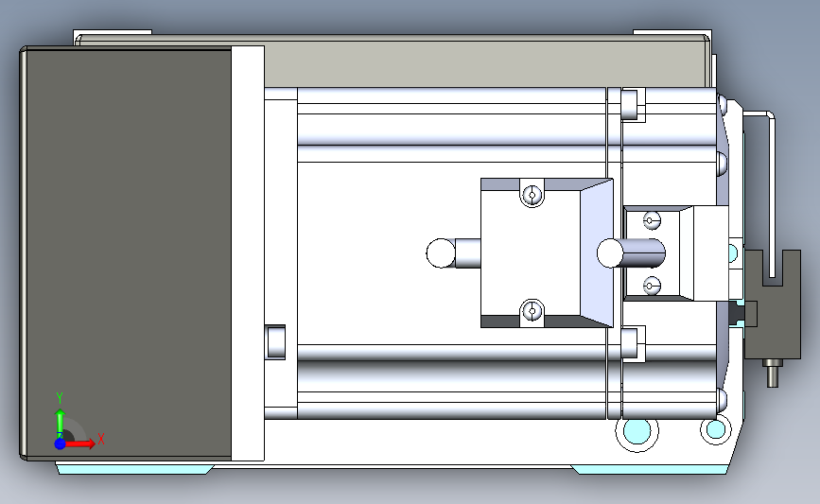
Task: Pick the bottom screw on the center block
Action: [x=532, y=312]
